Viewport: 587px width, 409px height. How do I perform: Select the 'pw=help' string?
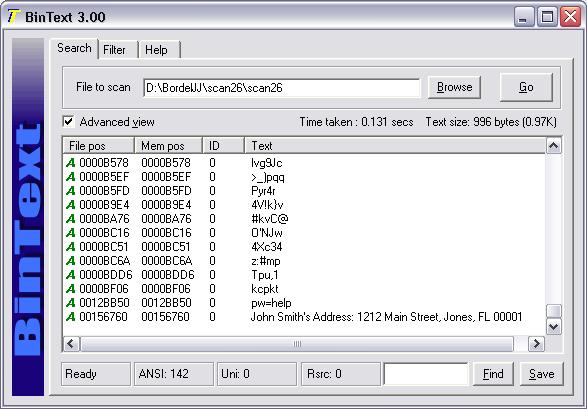(x=271, y=303)
